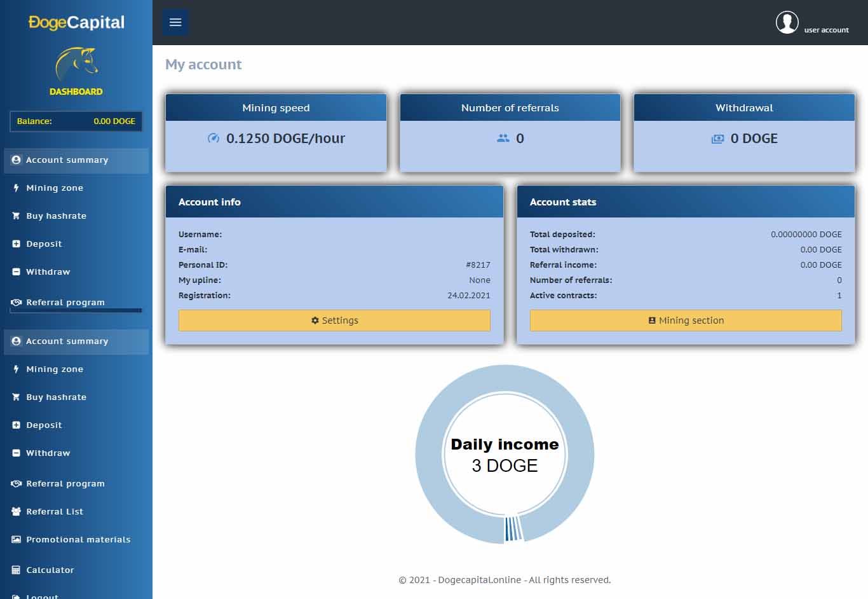Open the Mining section button
868x599 pixels.
686,320
